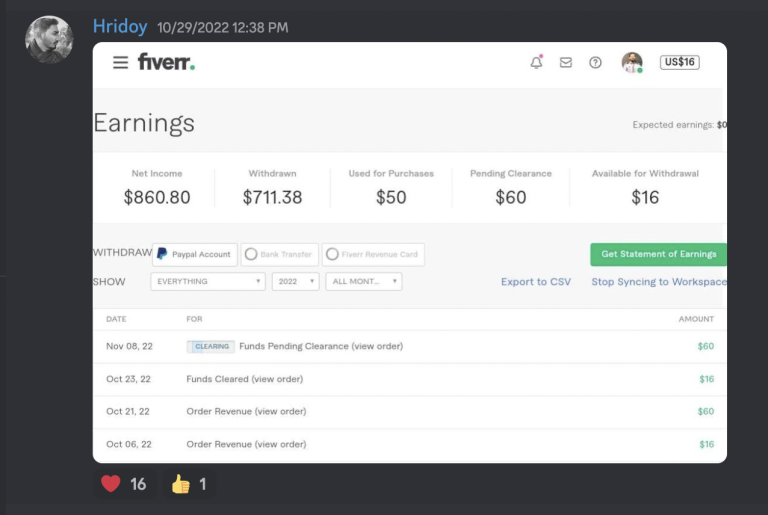Open the messages envelope icon

tap(566, 62)
